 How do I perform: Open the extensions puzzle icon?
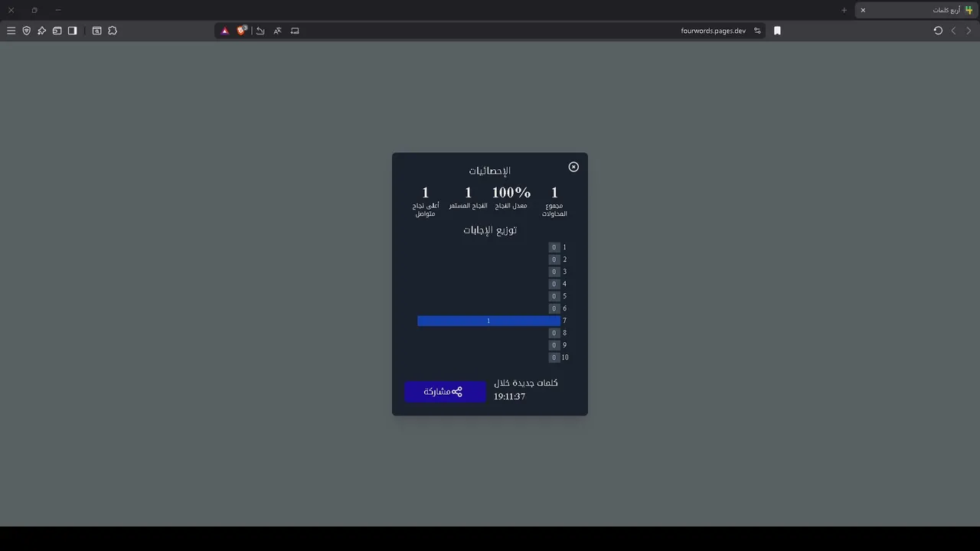point(113,31)
